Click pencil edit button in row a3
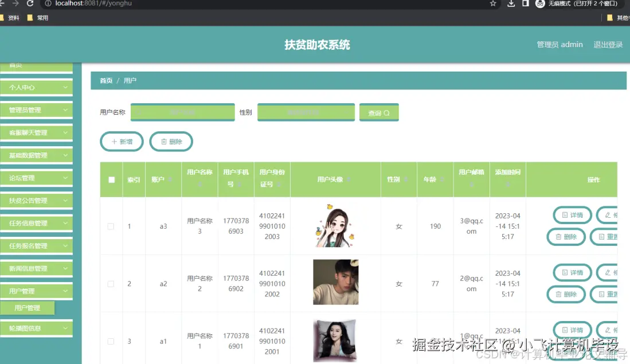Viewport: 630px width, 364px height. coord(608,215)
